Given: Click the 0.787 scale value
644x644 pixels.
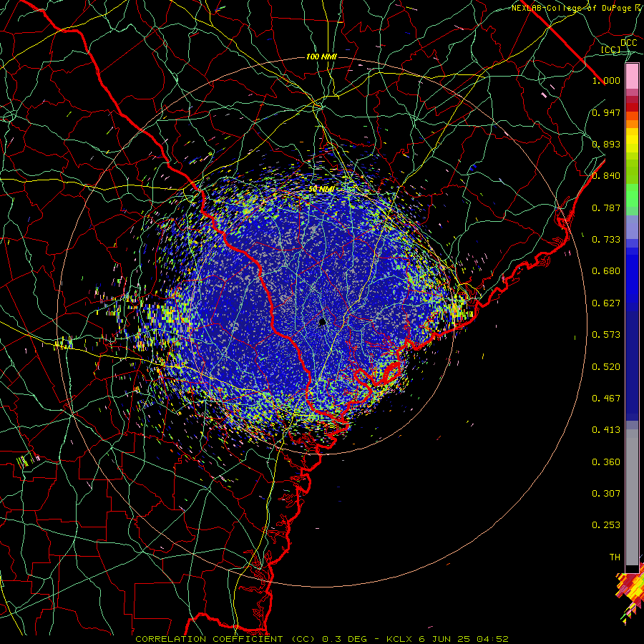Looking at the screenshot, I should tap(606, 208).
